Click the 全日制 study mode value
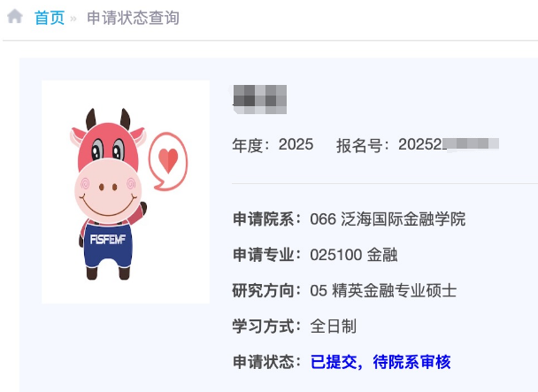 coord(334,327)
